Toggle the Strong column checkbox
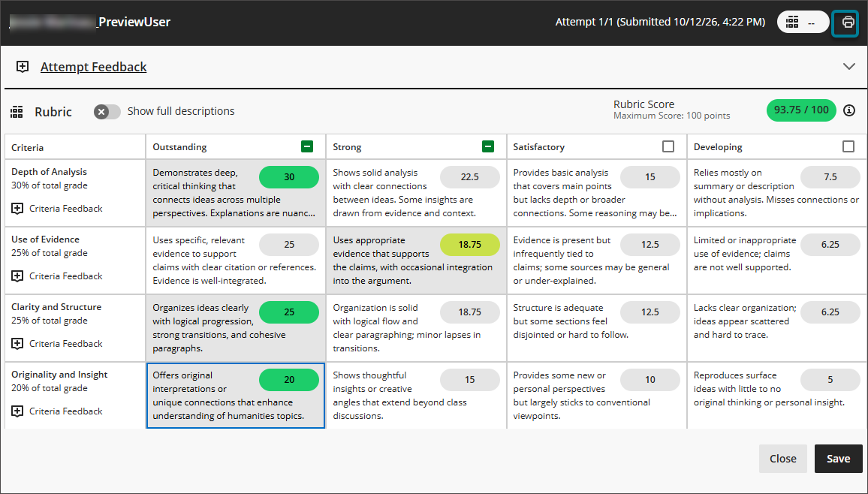868x494 pixels. tap(487, 146)
